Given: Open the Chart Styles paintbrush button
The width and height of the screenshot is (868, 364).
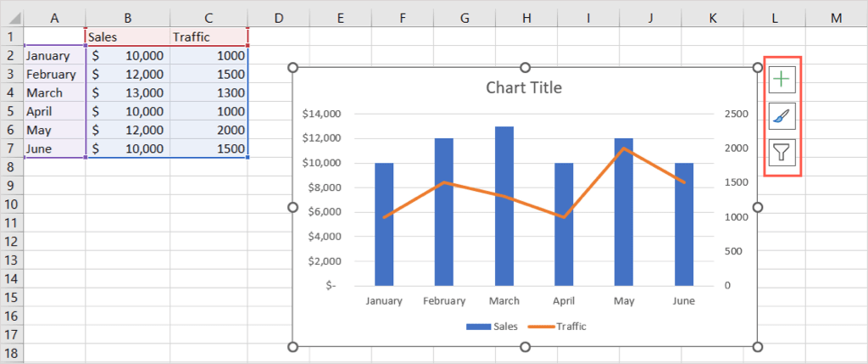Looking at the screenshot, I should pos(782,115).
